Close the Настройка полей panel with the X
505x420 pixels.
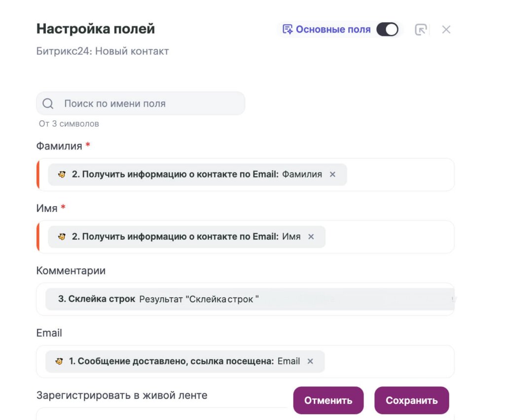coord(446,30)
